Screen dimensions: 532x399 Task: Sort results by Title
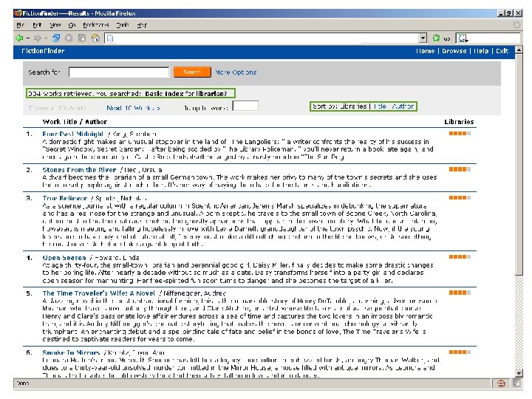coord(380,106)
